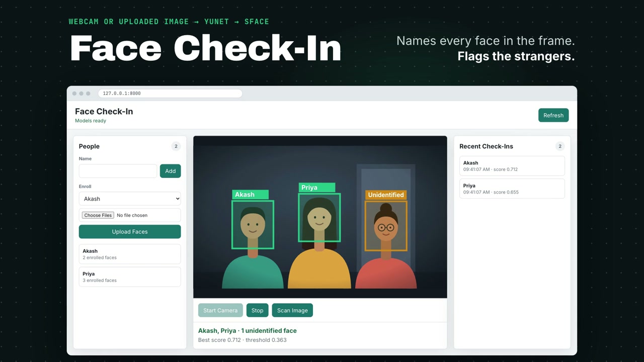The width and height of the screenshot is (644, 362).
Task: Focus the Name input field
Action: point(118,171)
